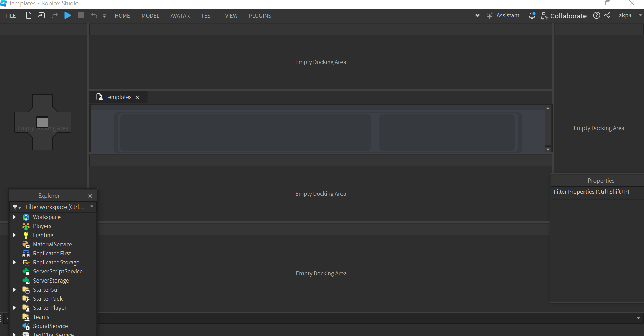Open the akp4 account dropdown

(x=630, y=15)
